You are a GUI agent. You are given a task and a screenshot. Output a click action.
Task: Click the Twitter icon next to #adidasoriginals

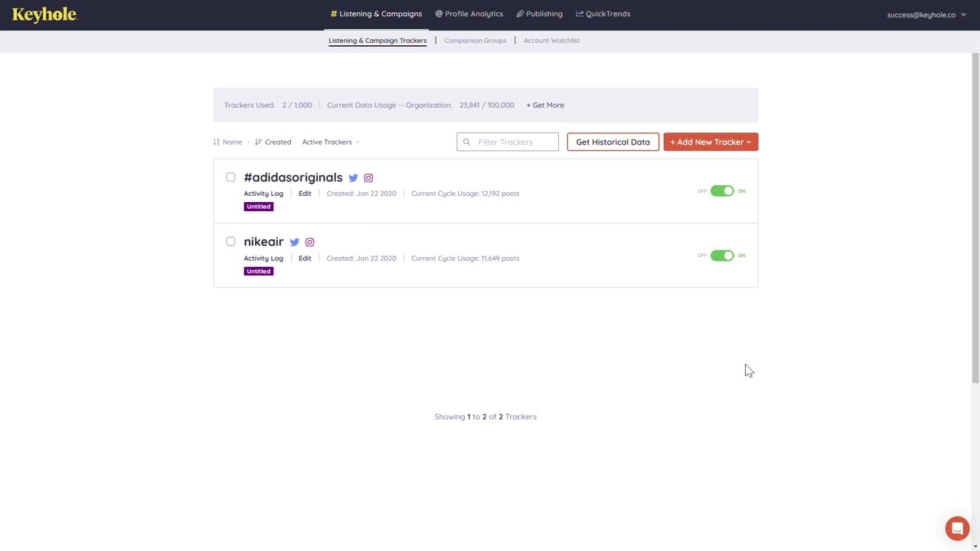(353, 178)
